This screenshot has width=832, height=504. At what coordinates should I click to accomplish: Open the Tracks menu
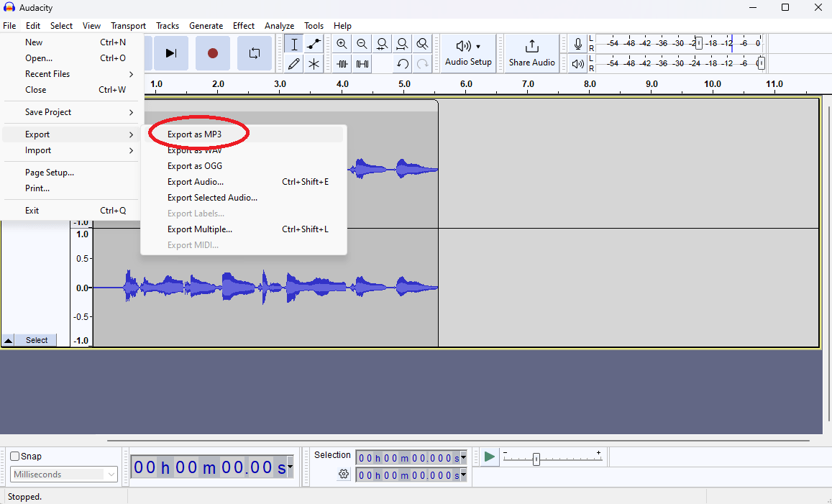tap(168, 25)
